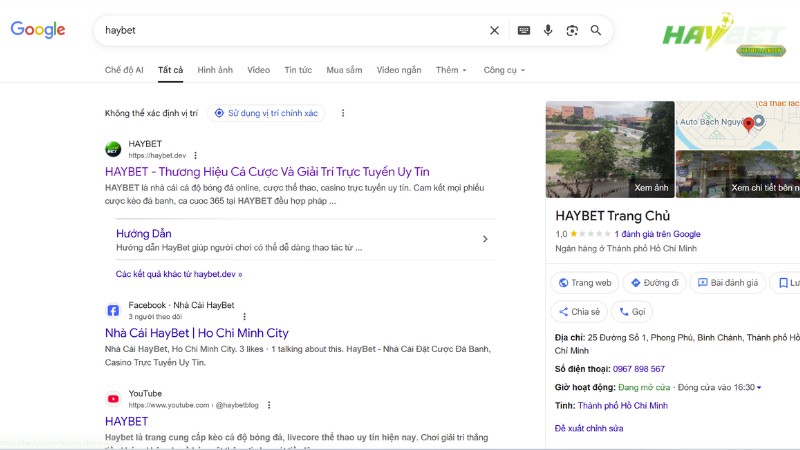Open three-dot menu beside YouTube result
800x450 pixels.
269,405
